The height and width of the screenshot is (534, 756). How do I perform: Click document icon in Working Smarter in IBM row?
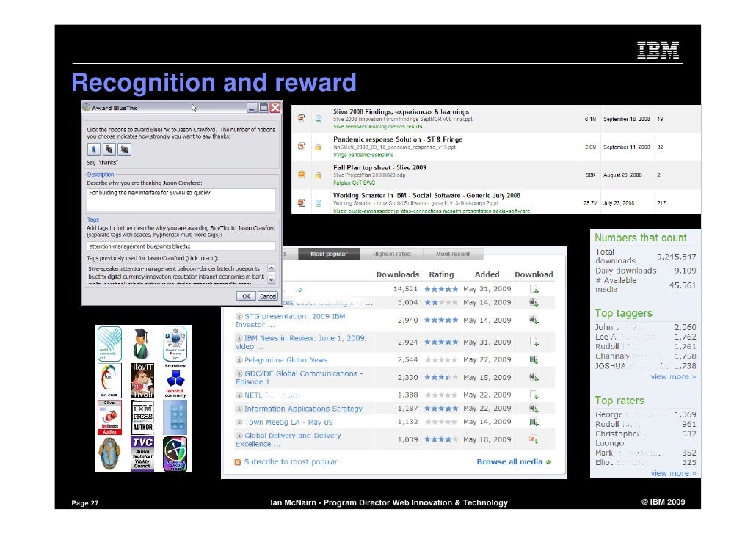click(x=319, y=203)
